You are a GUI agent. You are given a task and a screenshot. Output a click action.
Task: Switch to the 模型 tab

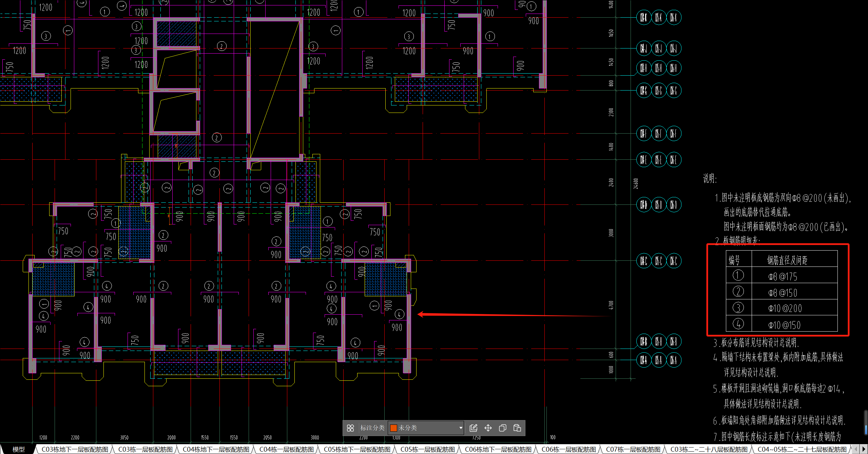(x=18, y=449)
